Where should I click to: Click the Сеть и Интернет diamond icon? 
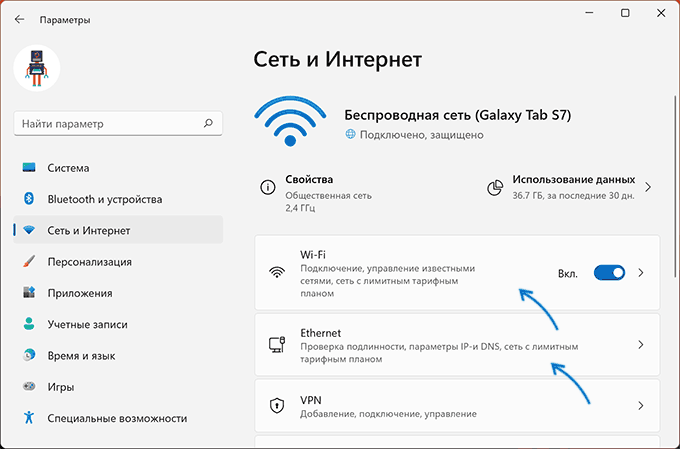coord(29,230)
